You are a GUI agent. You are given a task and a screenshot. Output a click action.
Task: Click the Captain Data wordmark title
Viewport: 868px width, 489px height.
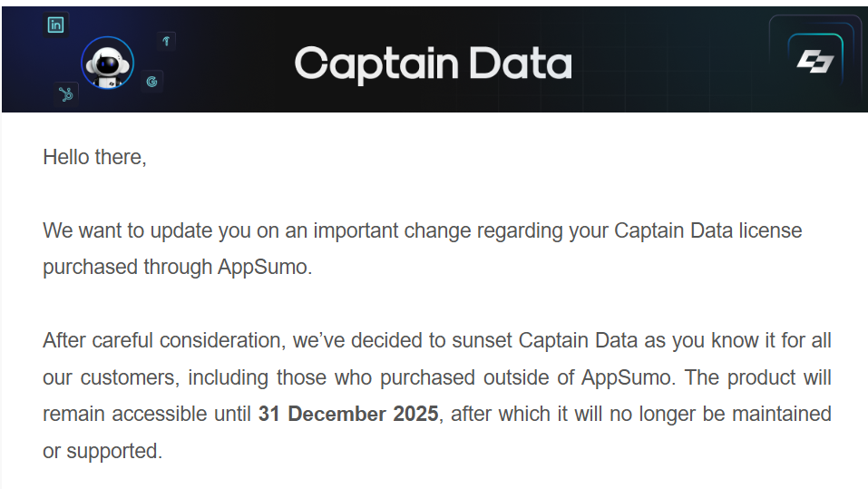(433, 64)
